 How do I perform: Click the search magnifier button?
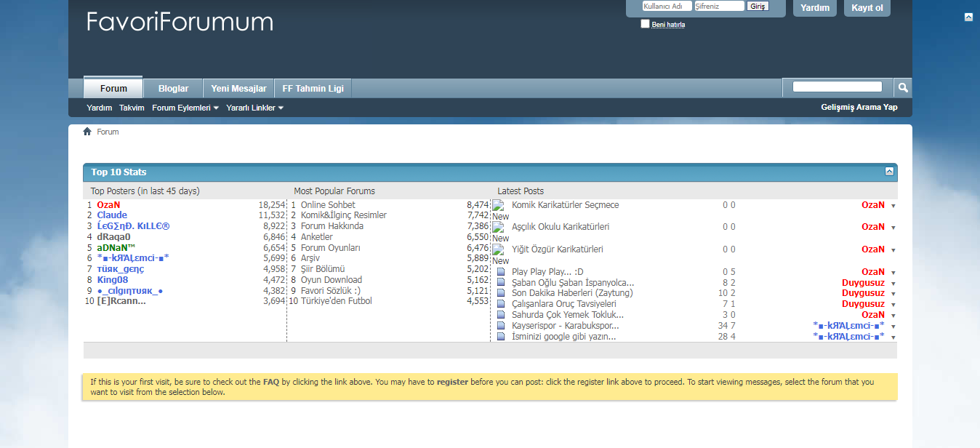[902, 88]
